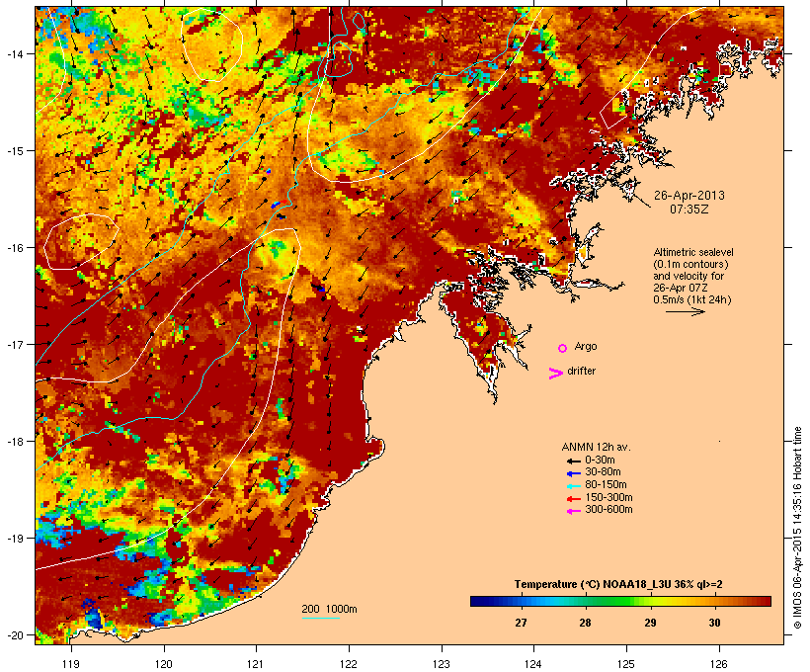
Task: Click the IMOS copyright timestamp text
Action: point(797,529)
